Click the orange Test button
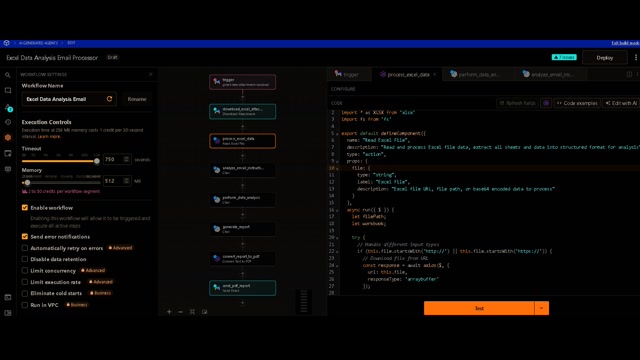 click(x=479, y=308)
